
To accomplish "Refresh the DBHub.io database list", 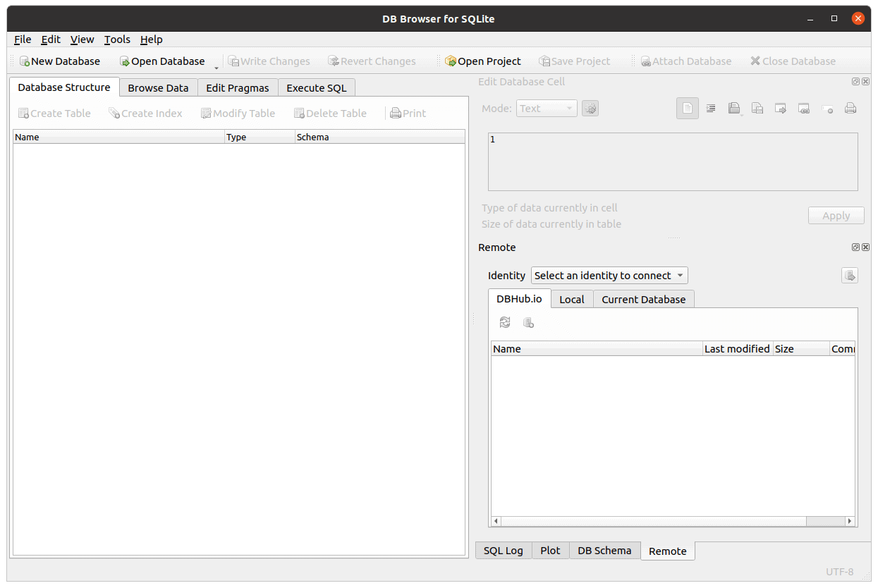I will click(504, 322).
